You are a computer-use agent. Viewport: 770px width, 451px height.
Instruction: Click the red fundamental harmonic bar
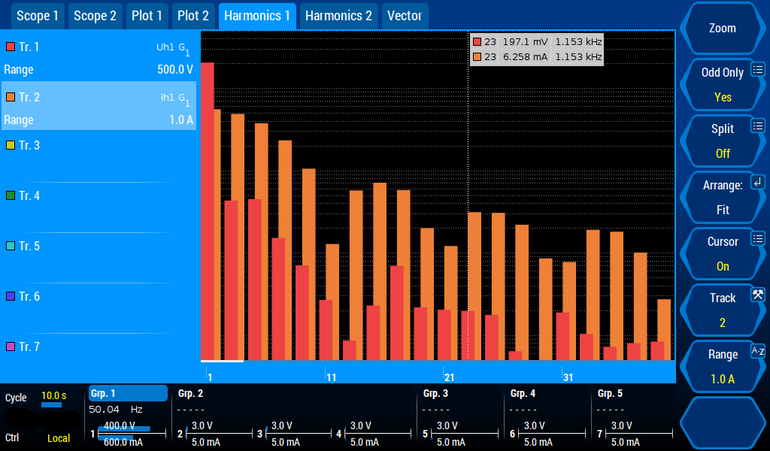pos(207,211)
